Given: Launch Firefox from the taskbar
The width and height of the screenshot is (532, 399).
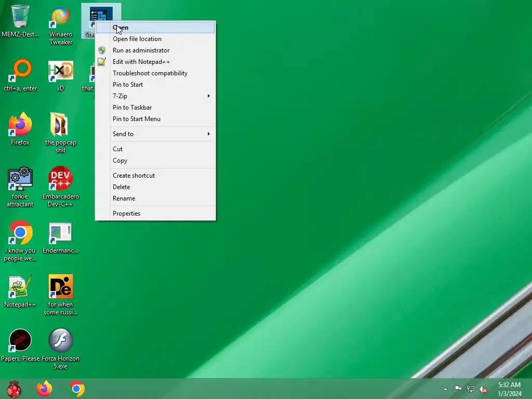Looking at the screenshot, I should pos(45,389).
